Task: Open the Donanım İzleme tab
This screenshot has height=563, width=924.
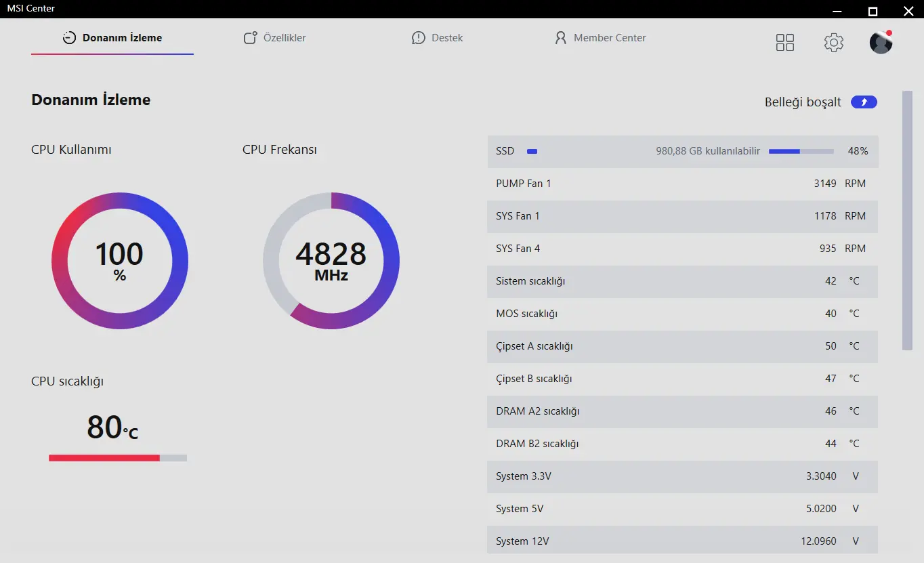Action: point(112,38)
